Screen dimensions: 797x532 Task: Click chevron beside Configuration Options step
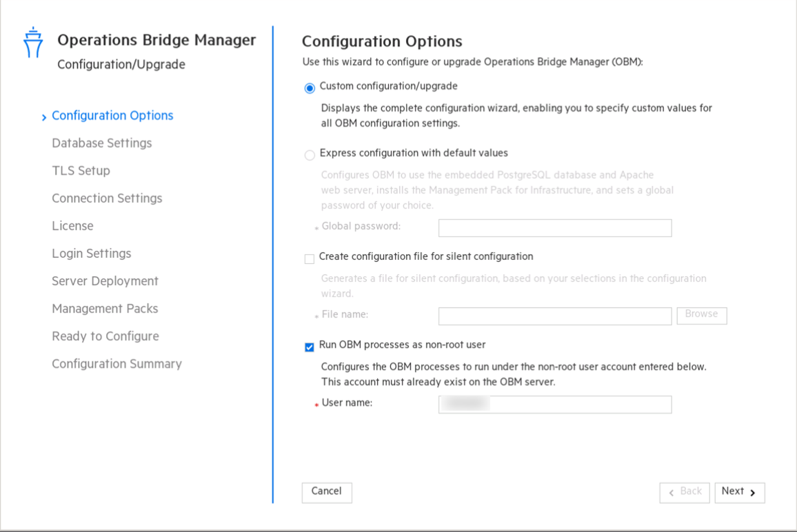(x=44, y=117)
